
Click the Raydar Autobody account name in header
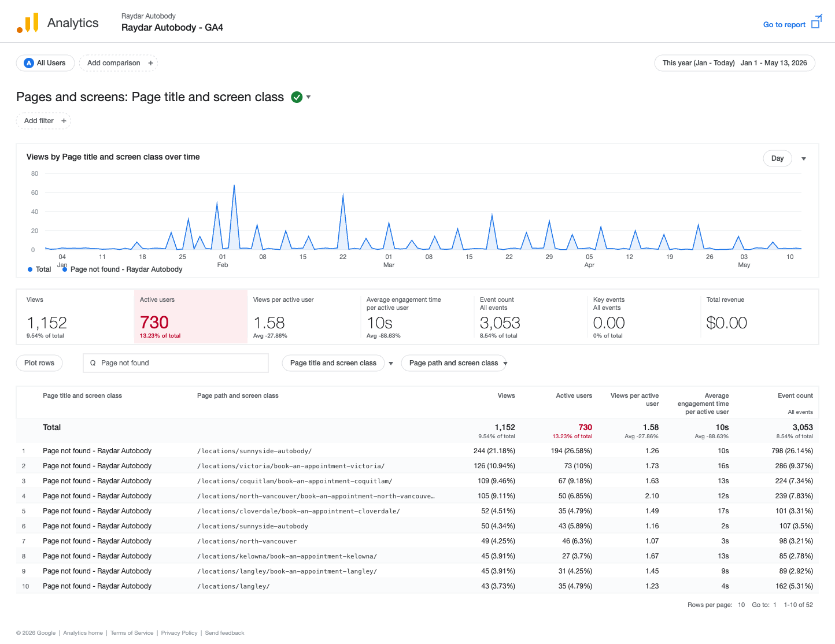(149, 16)
